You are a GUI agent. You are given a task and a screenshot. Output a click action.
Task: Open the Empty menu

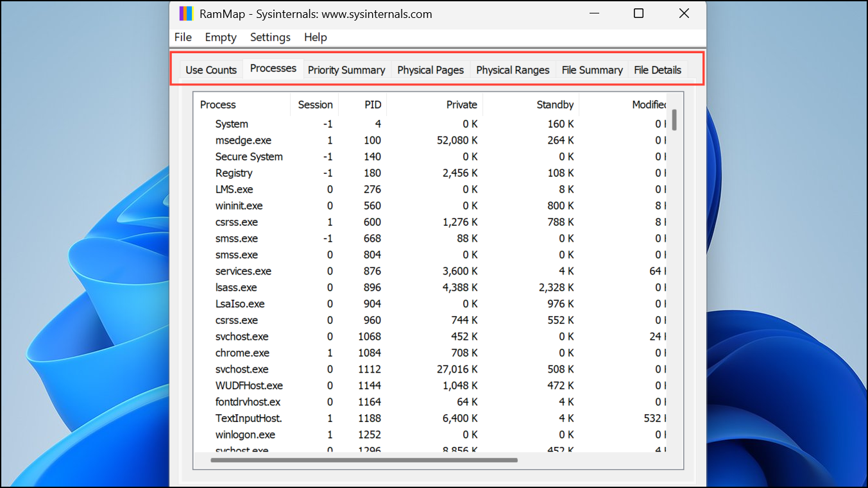[x=221, y=37]
